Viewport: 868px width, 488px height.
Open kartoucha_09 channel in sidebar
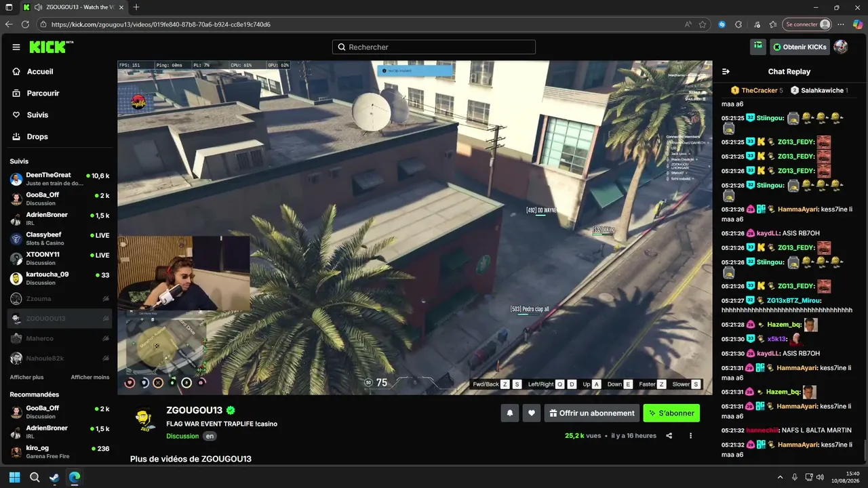pyautogui.click(x=60, y=279)
